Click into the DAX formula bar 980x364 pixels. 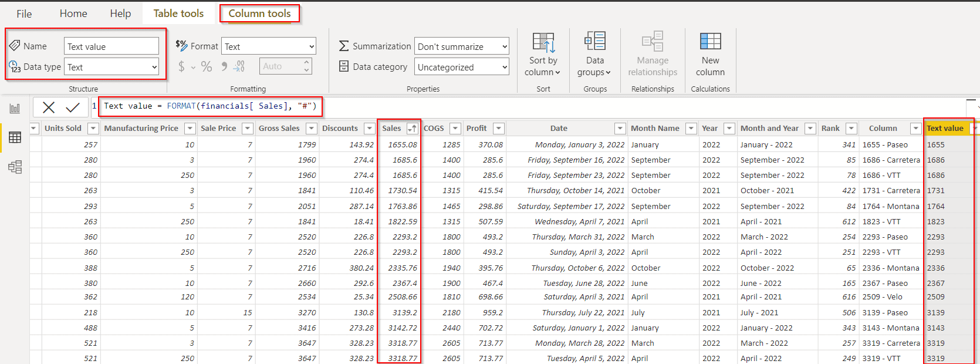(x=528, y=106)
